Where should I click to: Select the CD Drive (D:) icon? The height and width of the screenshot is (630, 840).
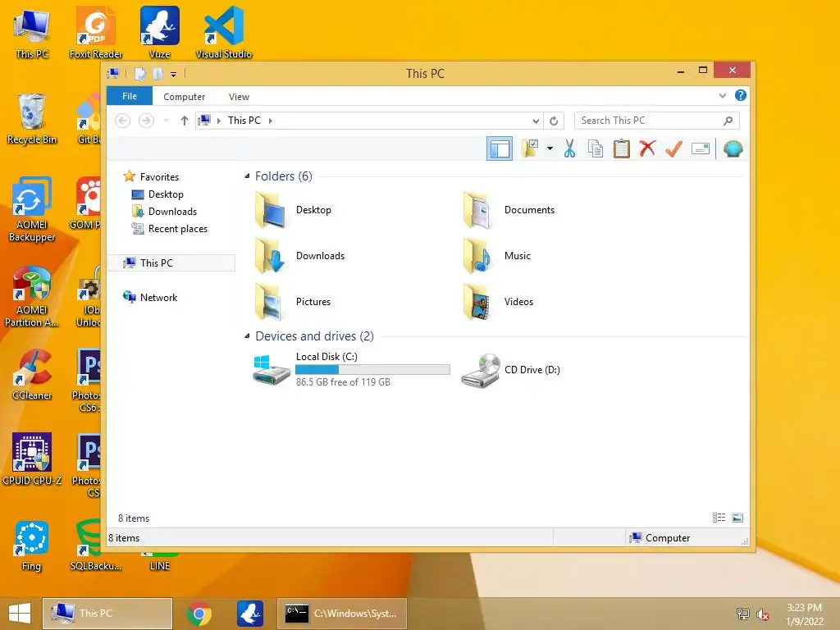tap(481, 370)
